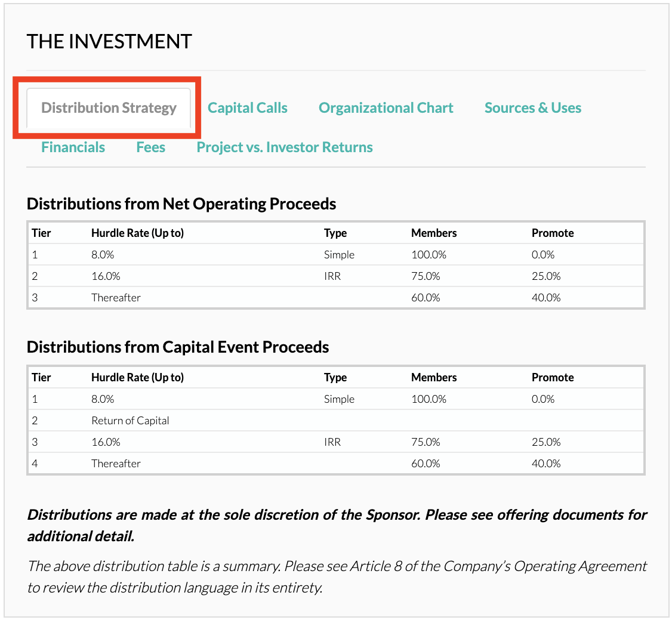Select the 100.0% Members value in Capital Event table
This screenshot has height=620, width=672.
pyautogui.click(x=429, y=399)
